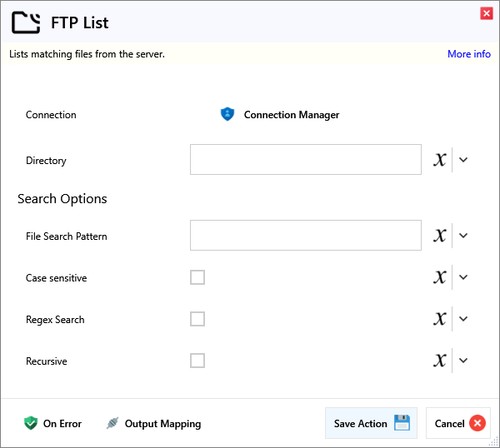Insert variable for Case sensitive option
500x448 pixels.
tap(440, 277)
